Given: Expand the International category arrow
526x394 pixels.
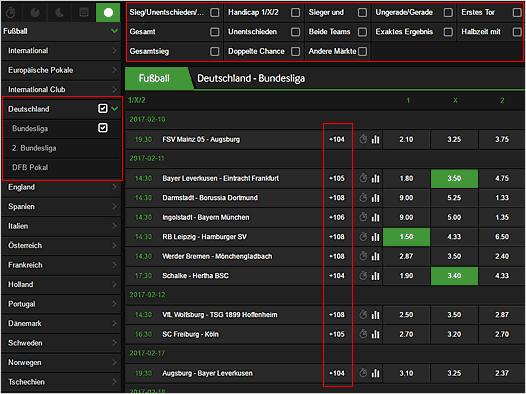Looking at the screenshot, I should [x=114, y=50].
